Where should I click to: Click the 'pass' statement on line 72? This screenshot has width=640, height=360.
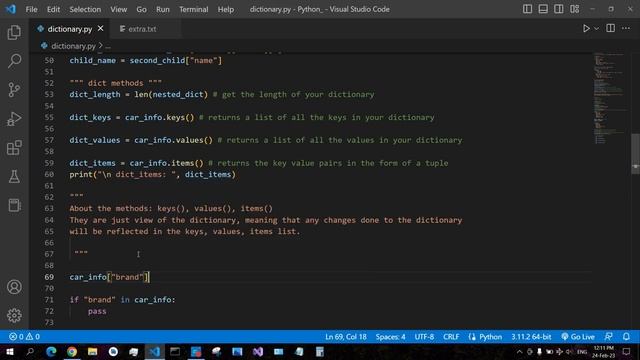click(x=97, y=311)
